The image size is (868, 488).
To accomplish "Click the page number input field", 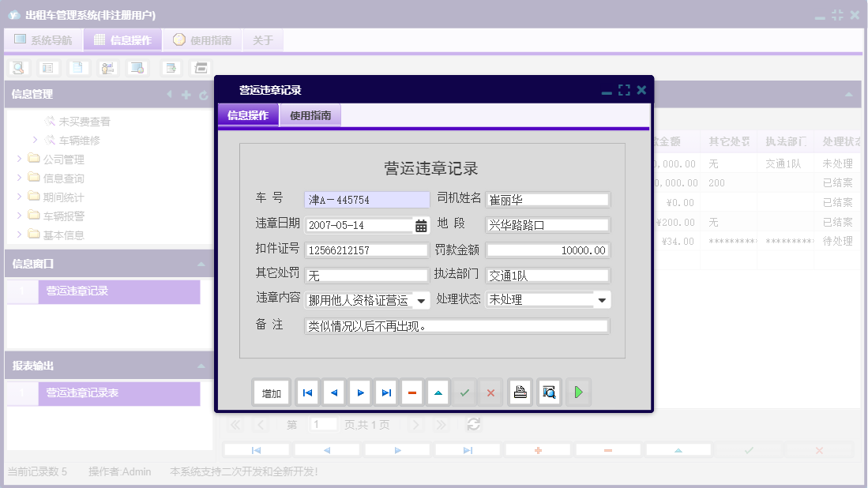I will coord(323,424).
